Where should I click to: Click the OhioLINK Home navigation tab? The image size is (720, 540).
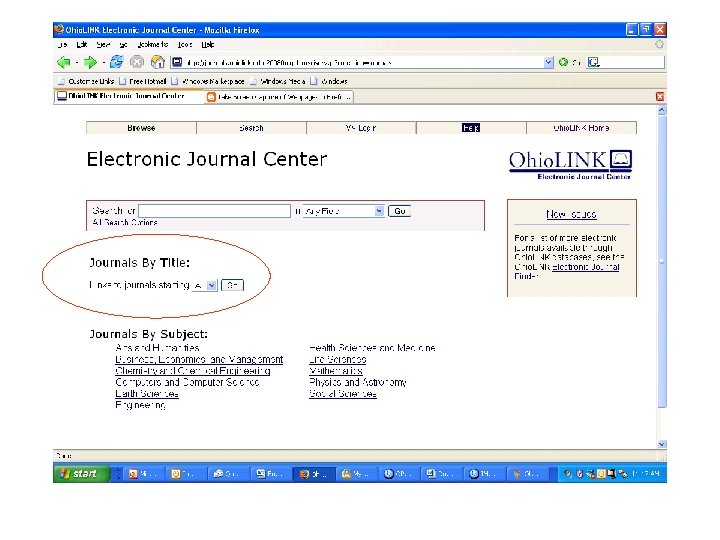click(x=581, y=128)
